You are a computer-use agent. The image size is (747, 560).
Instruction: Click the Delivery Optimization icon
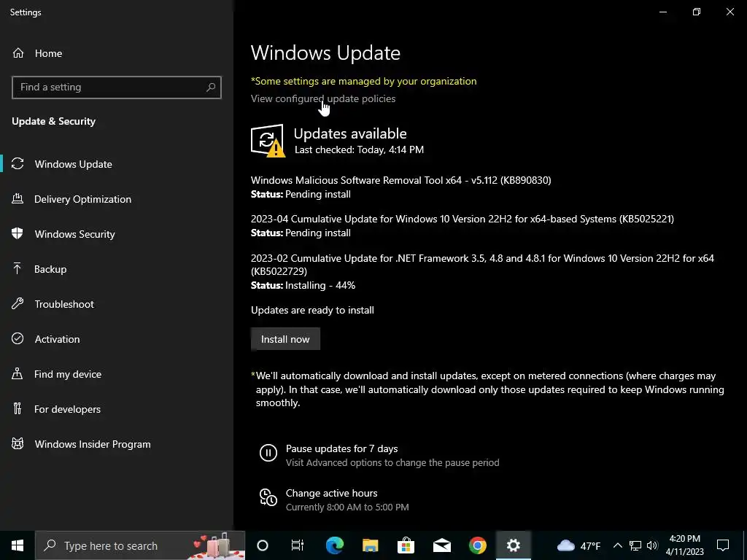pos(18,199)
